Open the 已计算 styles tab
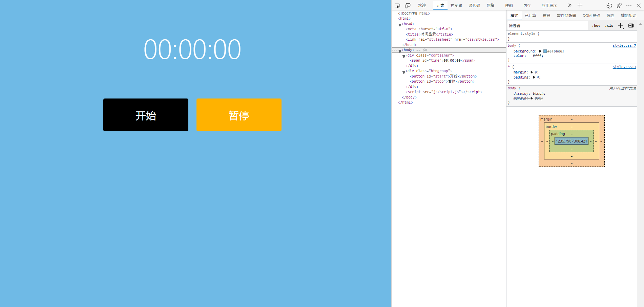The height and width of the screenshot is (307, 644). coord(530,16)
